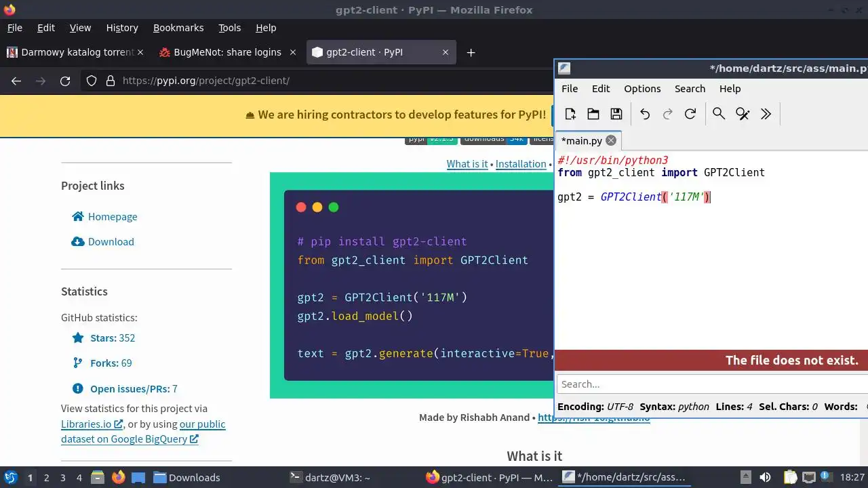Image resolution: width=868 pixels, height=488 pixels.
Task: Click the downloads 34k badge
Action: pos(494,140)
